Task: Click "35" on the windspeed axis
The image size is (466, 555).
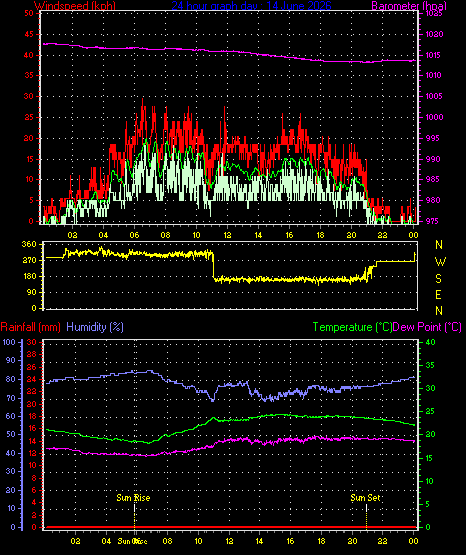Action: [x=29, y=75]
